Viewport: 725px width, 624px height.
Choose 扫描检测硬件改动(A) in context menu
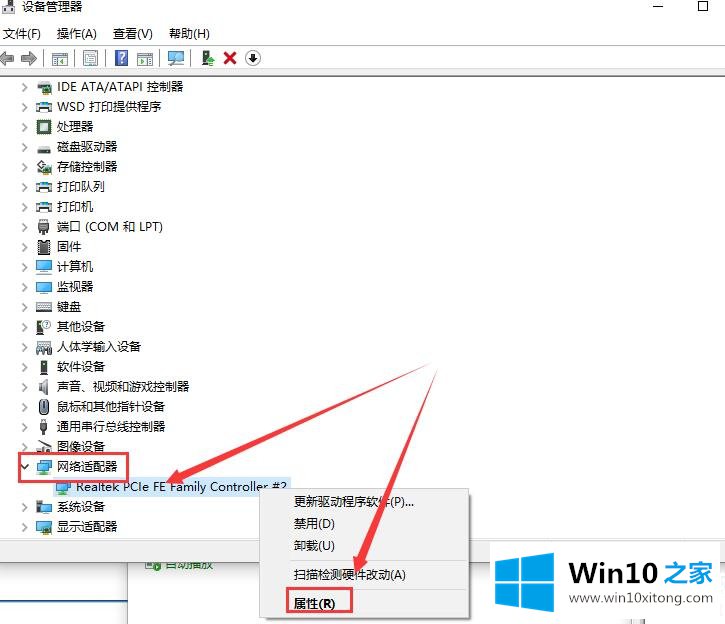(x=350, y=575)
